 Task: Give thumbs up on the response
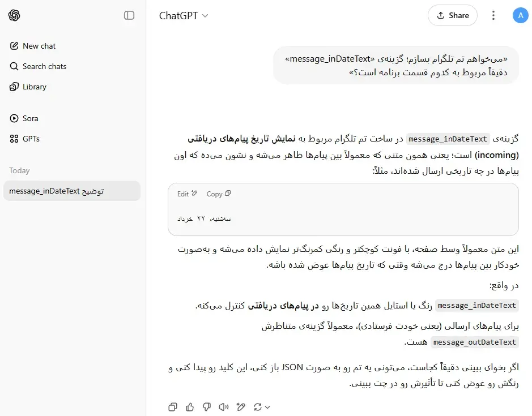[190, 407]
